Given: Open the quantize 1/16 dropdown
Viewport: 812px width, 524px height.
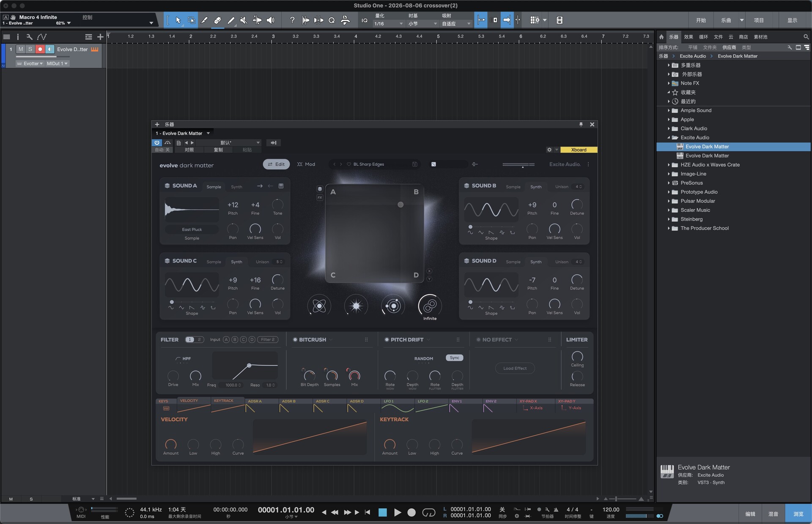Looking at the screenshot, I should click(389, 24).
